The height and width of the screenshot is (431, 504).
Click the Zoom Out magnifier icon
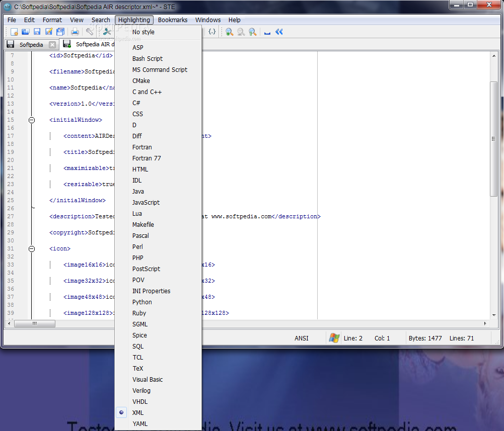253,32
